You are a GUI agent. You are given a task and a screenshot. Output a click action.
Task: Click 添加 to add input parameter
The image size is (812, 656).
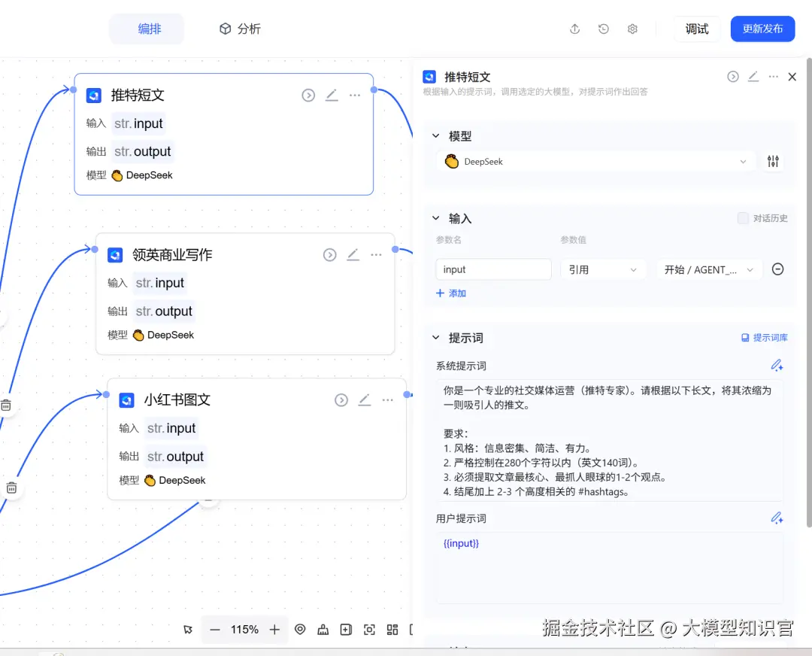point(451,293)
